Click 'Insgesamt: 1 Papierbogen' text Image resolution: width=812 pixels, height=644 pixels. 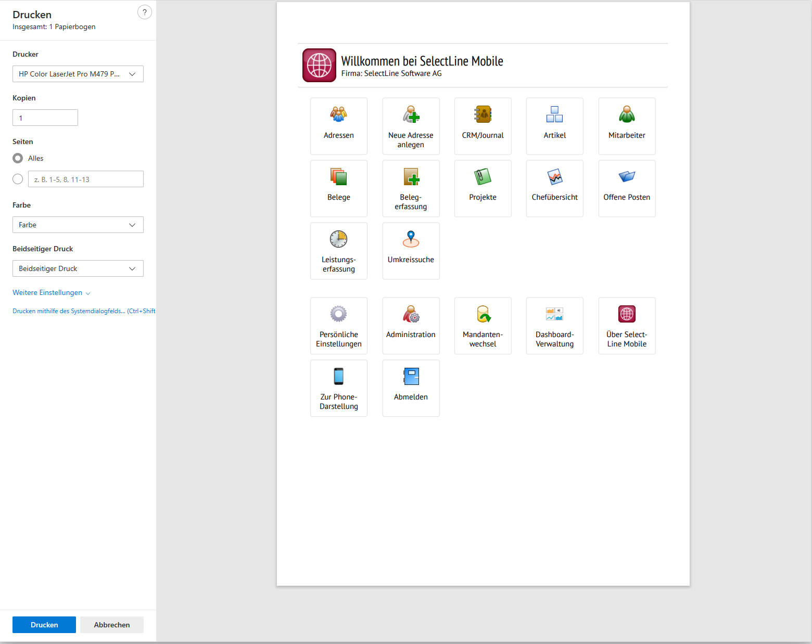[x=54, y=27]
